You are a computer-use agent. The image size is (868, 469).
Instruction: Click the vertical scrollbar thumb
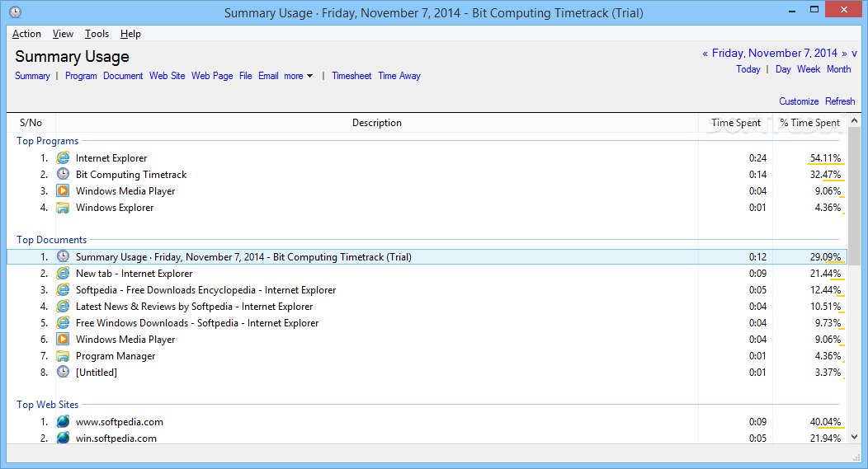[854, 196]
